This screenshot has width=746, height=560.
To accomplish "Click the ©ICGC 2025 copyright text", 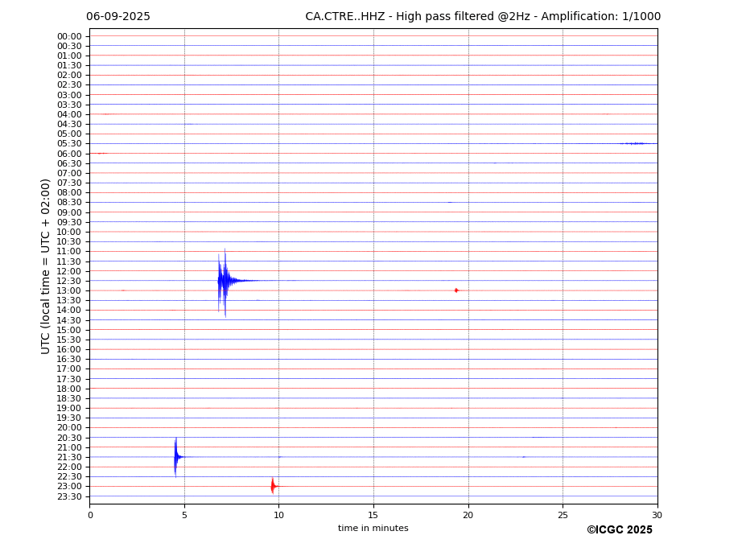I will coord(620,530).
